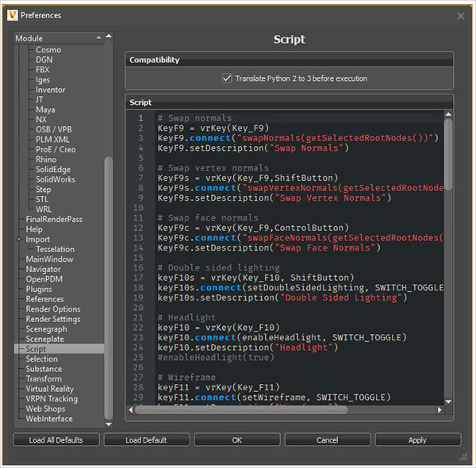The width and height of the screenshot is (476, 468).
Task: Select DGN in module tree
Action: point(44,59)
